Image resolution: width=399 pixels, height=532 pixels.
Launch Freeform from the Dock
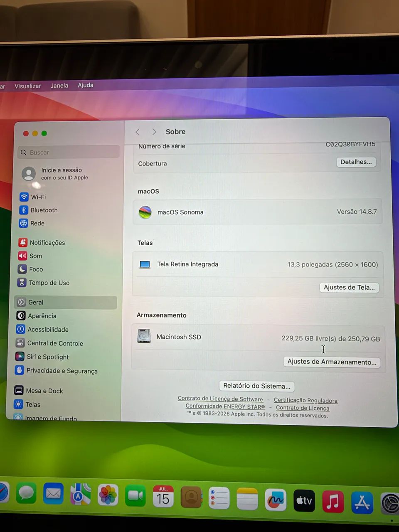[x=276, y=500]
